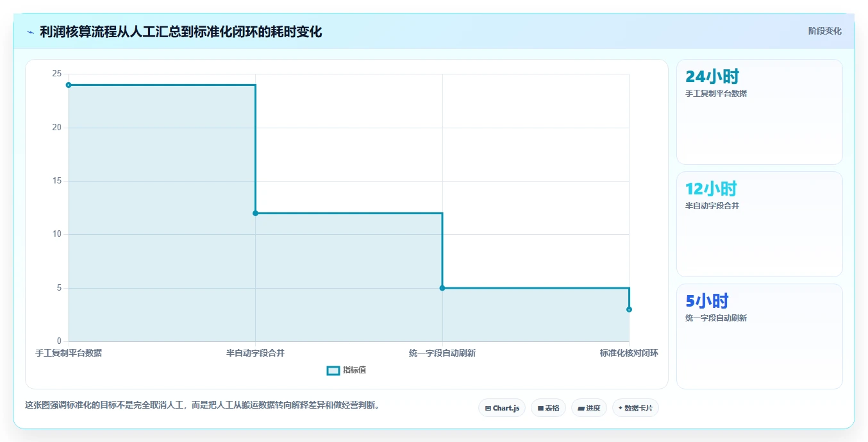Click the 指标值 legend color box
This screenshot has width=868, height=442.
click(x=333, y=370)
